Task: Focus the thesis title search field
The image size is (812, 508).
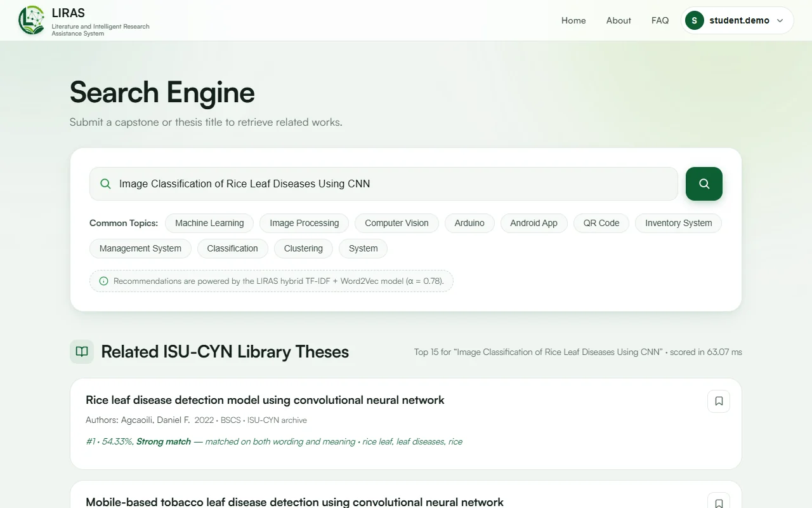Action: (x=384, y=184)
